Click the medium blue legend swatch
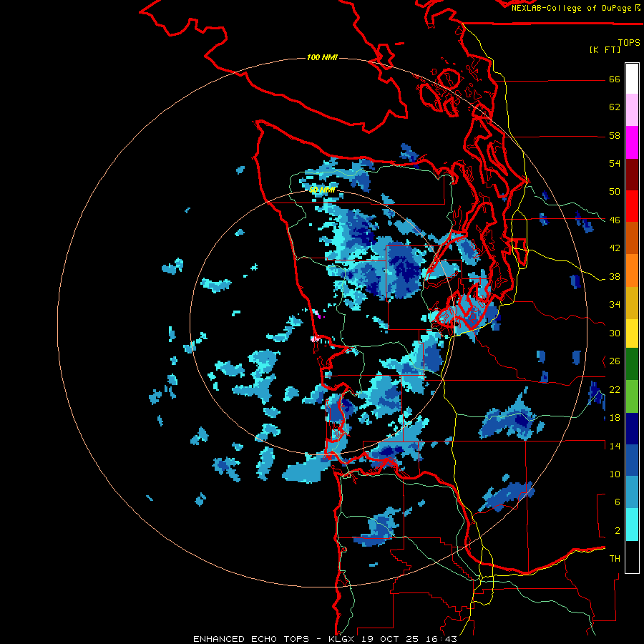Viewport: 644px width, 644px height. click(632, 460)
